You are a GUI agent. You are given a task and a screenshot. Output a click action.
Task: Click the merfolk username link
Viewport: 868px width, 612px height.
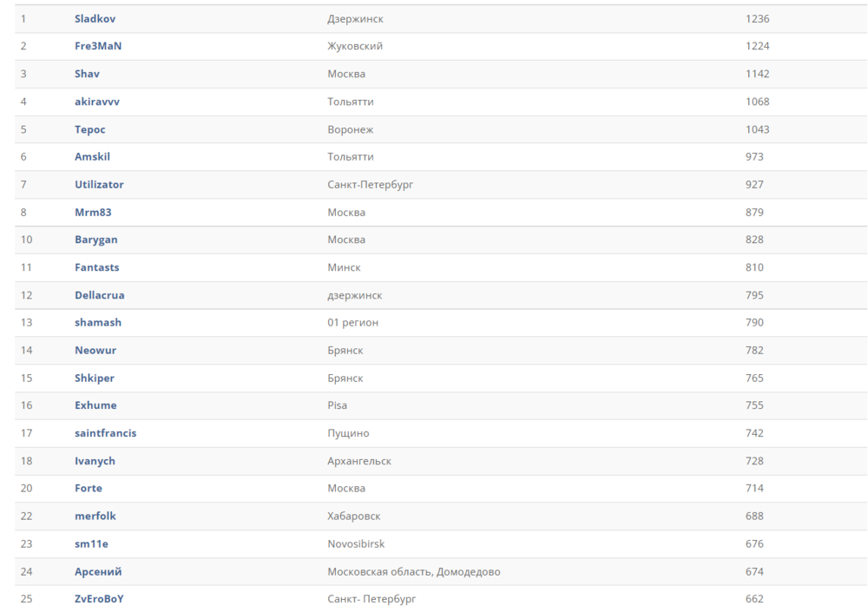coord(95,516)
